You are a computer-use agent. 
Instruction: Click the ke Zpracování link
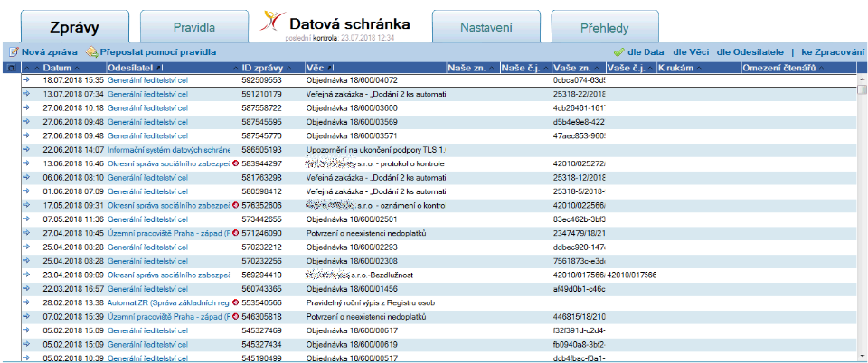tap(832, 53)
